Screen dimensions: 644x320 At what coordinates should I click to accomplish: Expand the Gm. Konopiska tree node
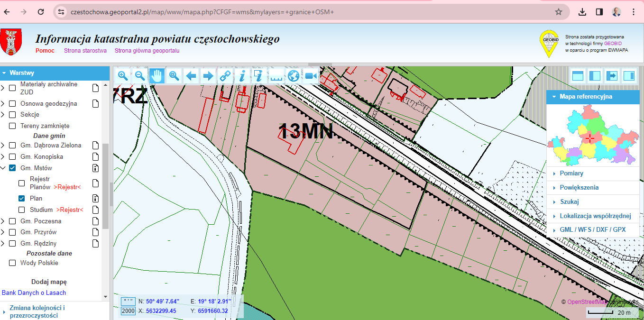coord(3,157)
